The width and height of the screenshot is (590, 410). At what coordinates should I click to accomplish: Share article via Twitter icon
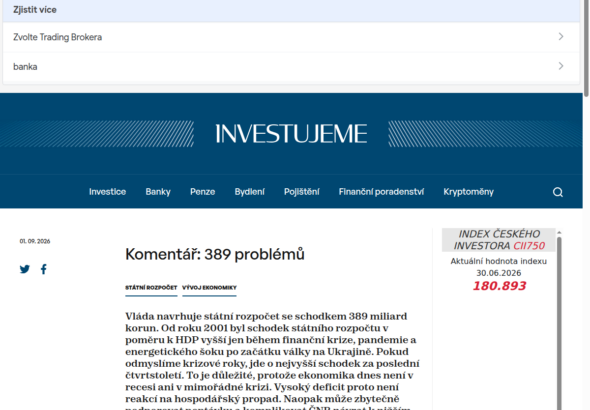(25, 269)
